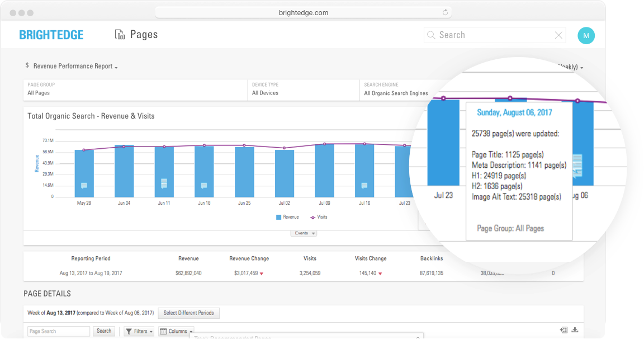The width and height of the screenshot is (644, 339).
Task: Open the Filters dropdown
Action: [x=139, y=331]
